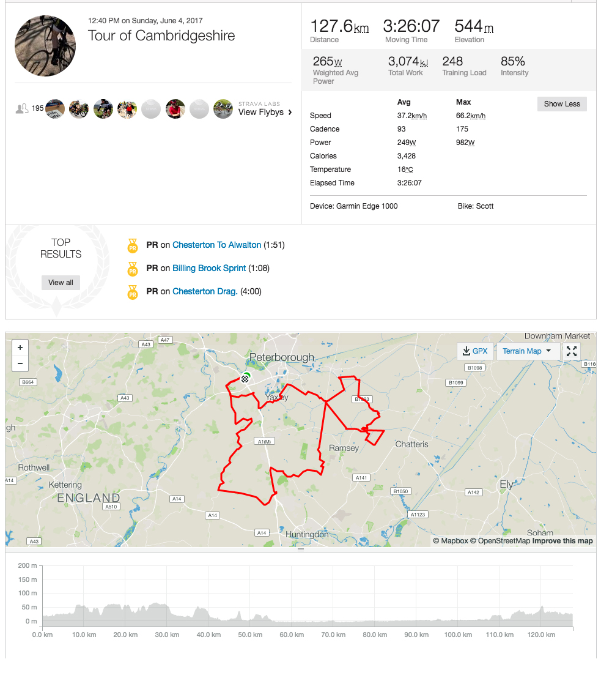Expand map to fullscreen
This screenshot has height=700, width=601.
(572, 351)
